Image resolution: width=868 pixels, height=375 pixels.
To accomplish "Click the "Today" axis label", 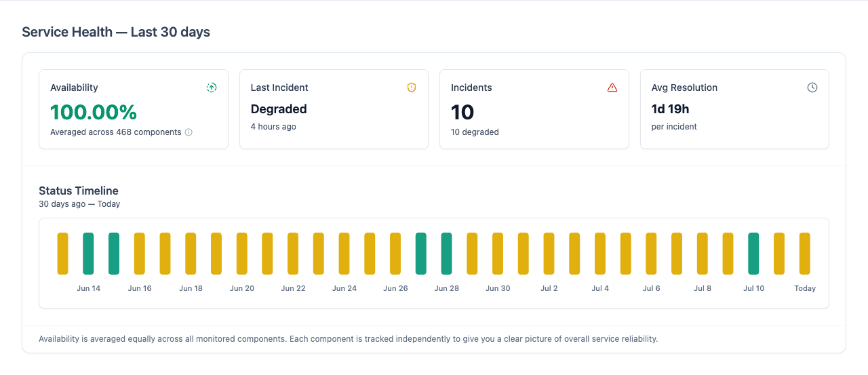I will click(805, 288).
